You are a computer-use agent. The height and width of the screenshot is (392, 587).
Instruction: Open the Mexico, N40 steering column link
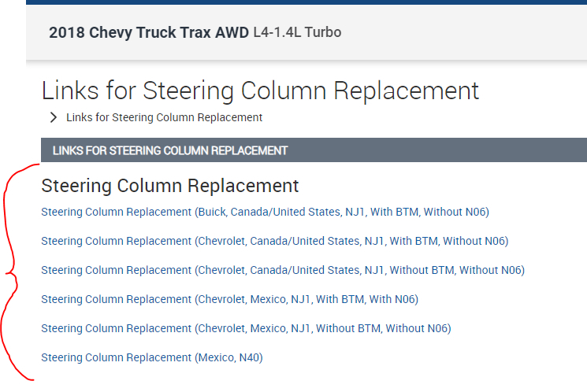coord(151,357)
